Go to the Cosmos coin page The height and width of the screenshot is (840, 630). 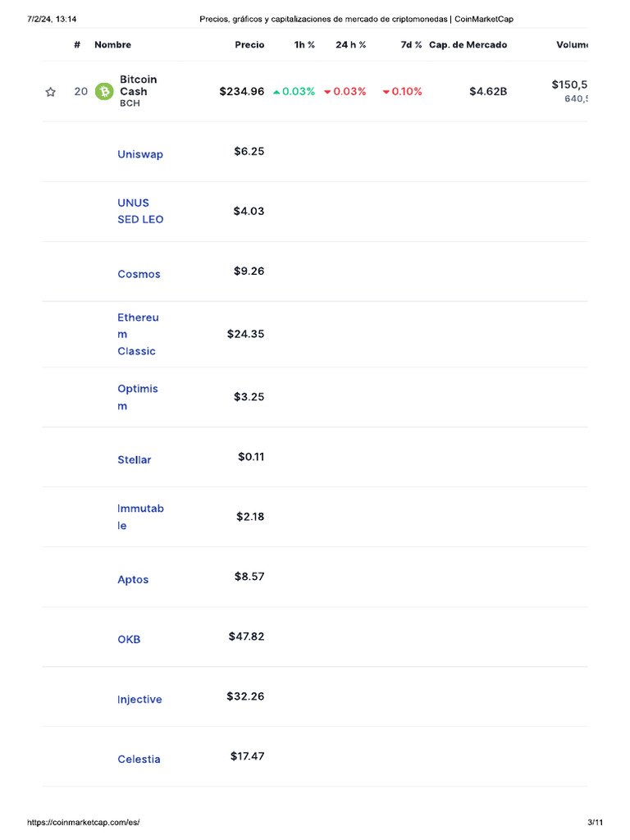click(139, 274)
